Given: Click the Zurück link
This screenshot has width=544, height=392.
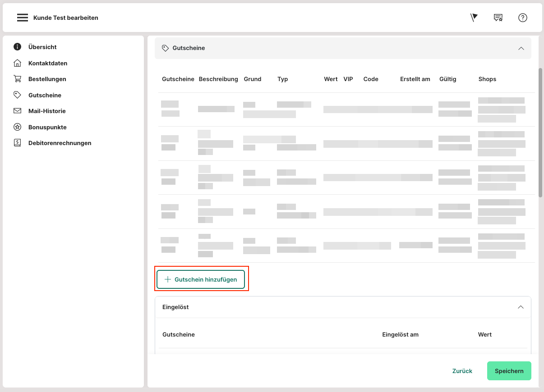Looking at the screenshot, I should 462,371.
